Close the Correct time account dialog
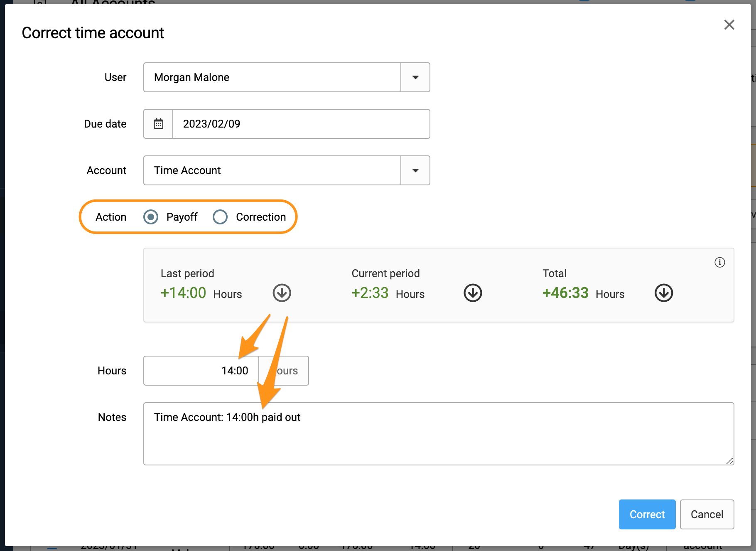Screen dimensions: 756x551 (x=729, y=25)
